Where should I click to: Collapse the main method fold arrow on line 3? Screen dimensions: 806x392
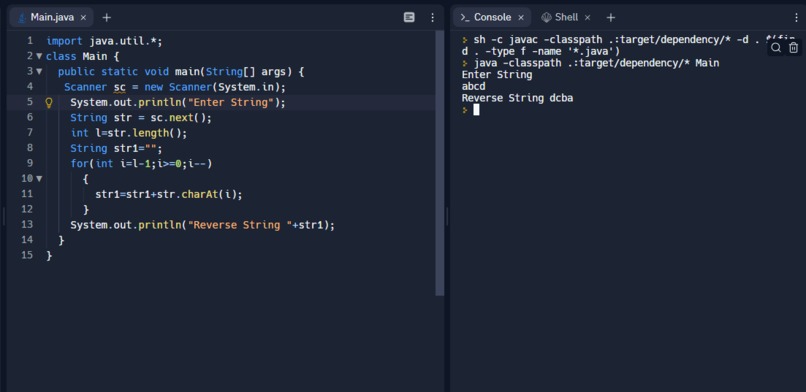point(39,71)
